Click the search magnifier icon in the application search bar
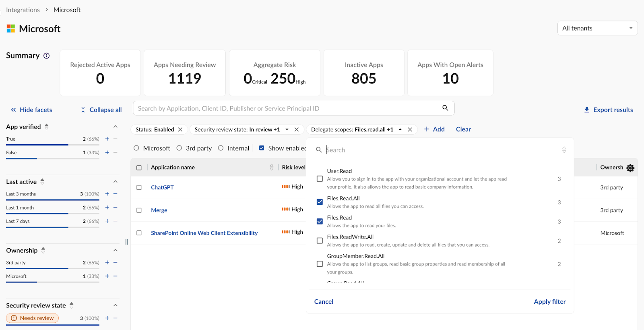The height and width of the screenshot is (330, 644). pyautogui.click(x=445, y=108)
